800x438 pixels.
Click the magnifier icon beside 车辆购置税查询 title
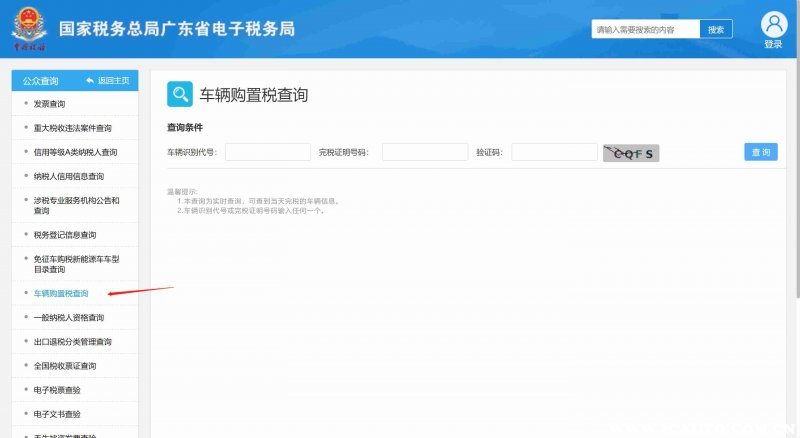click(x=180, y=95)
